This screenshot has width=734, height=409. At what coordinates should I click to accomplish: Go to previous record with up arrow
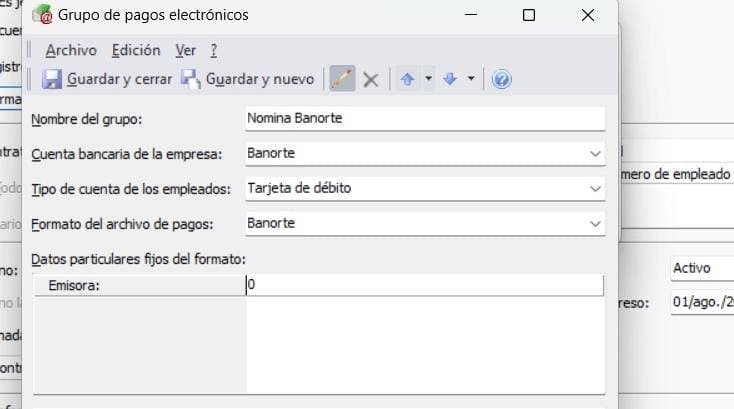(407, 79)
